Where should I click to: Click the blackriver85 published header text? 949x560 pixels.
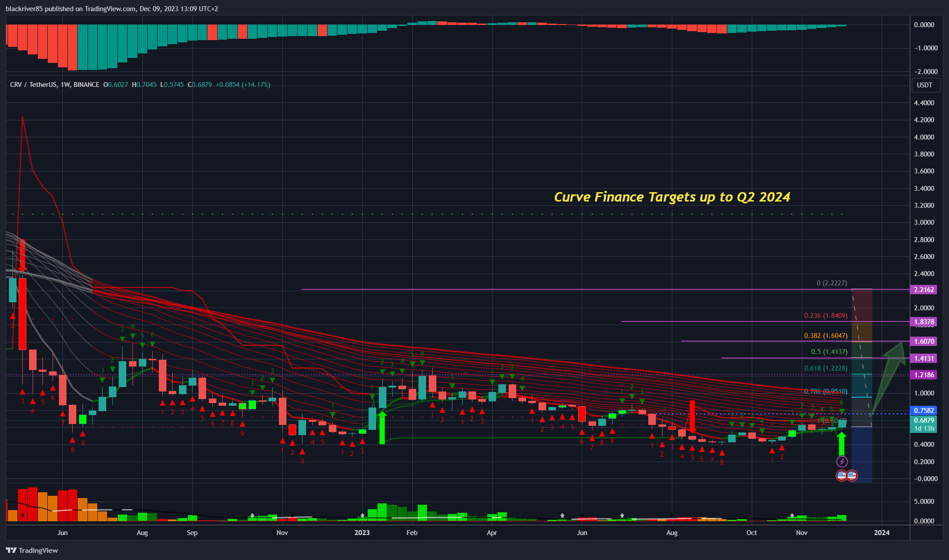point(112,9)
